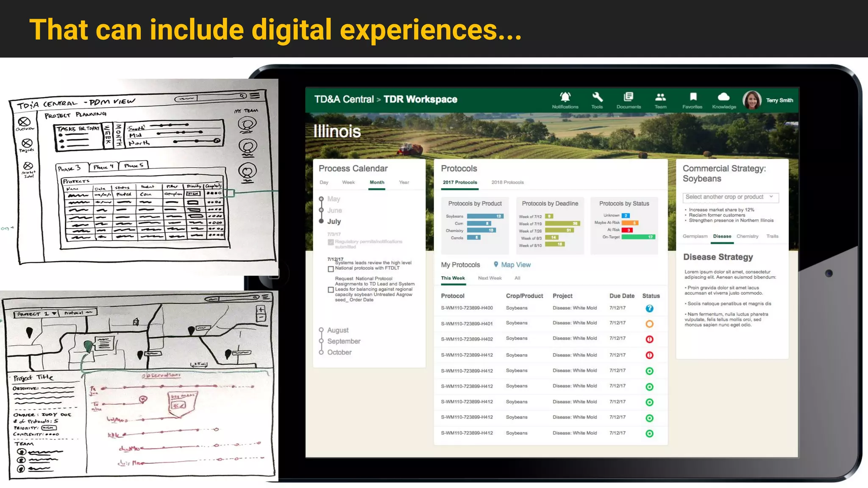The width and height of the screenshot is (868, 488).
Task: Click the Map View pin icon
Action: [495, 264]
